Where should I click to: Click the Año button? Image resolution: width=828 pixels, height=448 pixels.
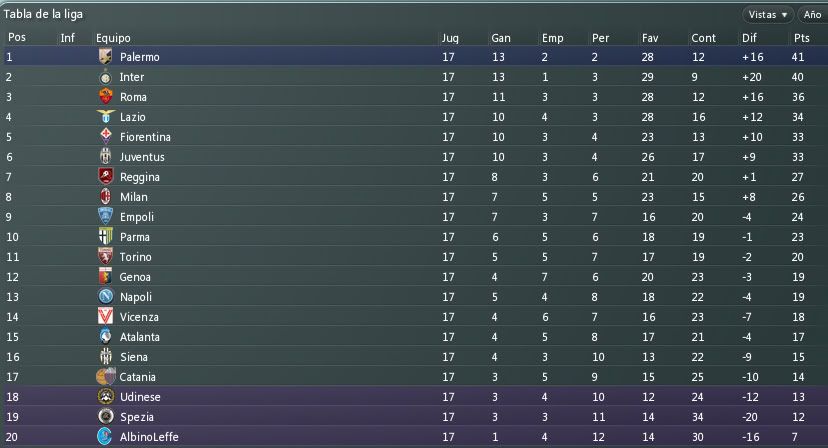812,15
